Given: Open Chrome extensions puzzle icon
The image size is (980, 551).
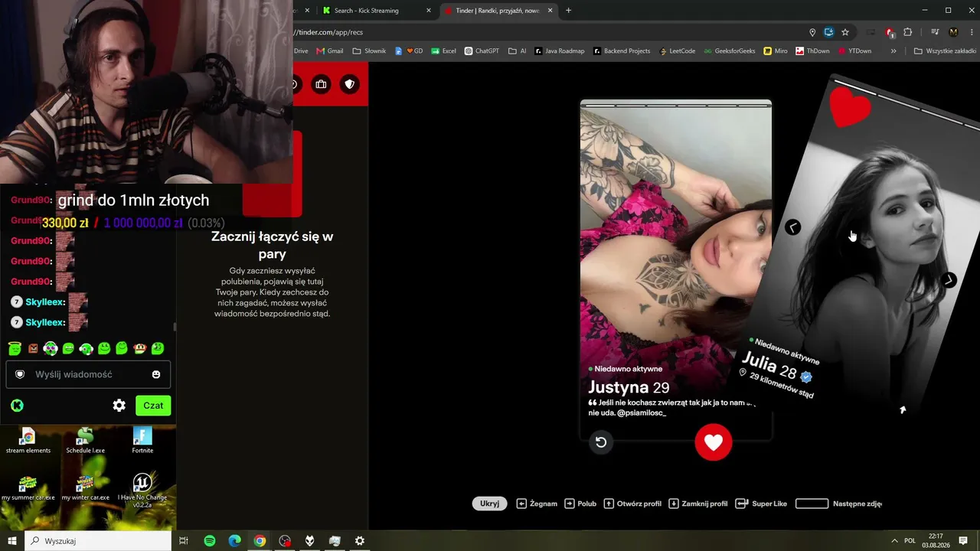Looking at the screenshot, I should [908, 32].
